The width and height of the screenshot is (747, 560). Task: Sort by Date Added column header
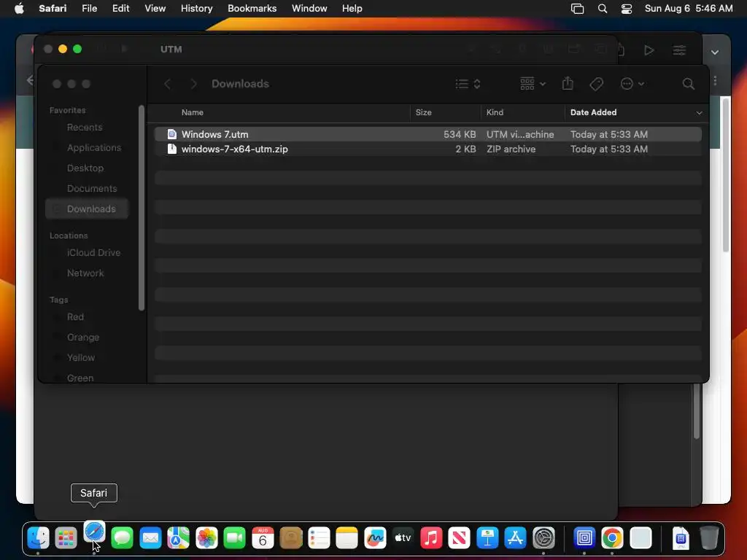pos(593,112)
